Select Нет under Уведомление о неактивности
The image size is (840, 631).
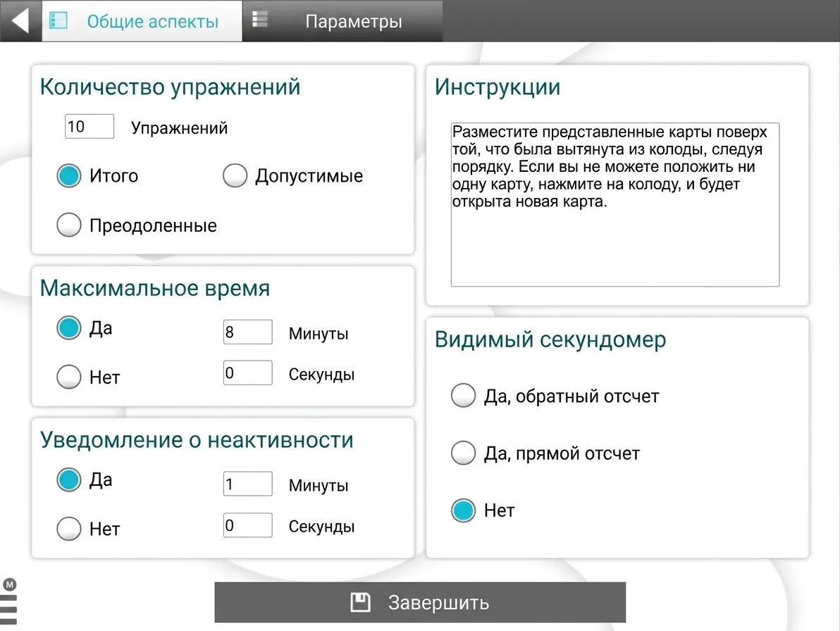coord(69,529)
